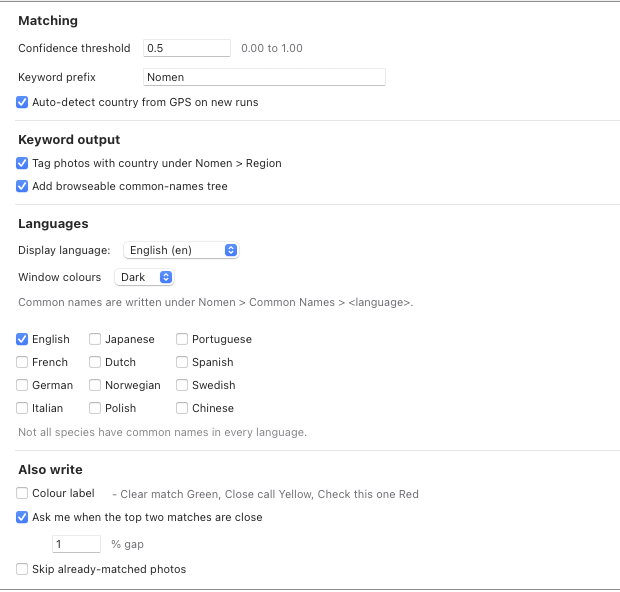Check the Dutch language option
The width and height of the screenshot is (620, 592).
click(x=95, y=362)
